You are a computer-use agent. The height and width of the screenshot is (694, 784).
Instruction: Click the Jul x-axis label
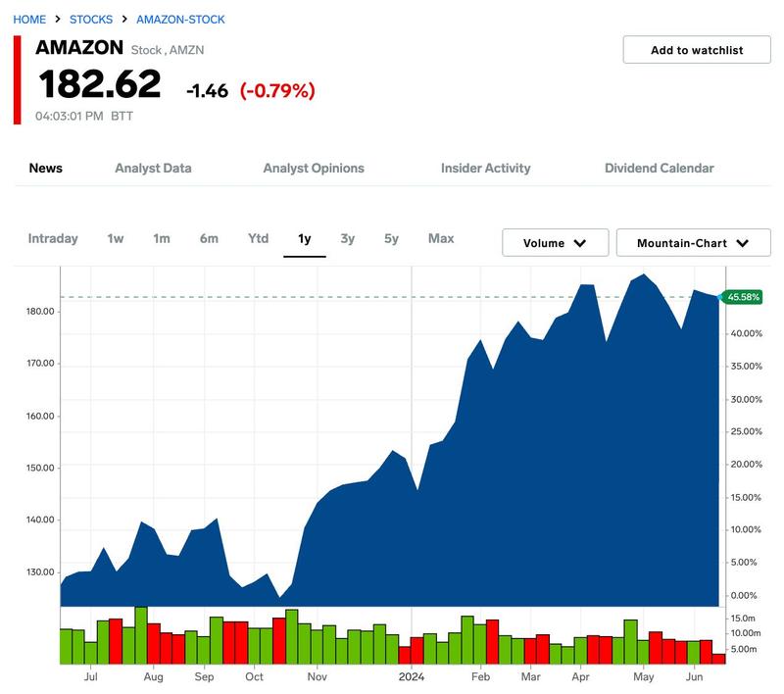pos(90,676)
